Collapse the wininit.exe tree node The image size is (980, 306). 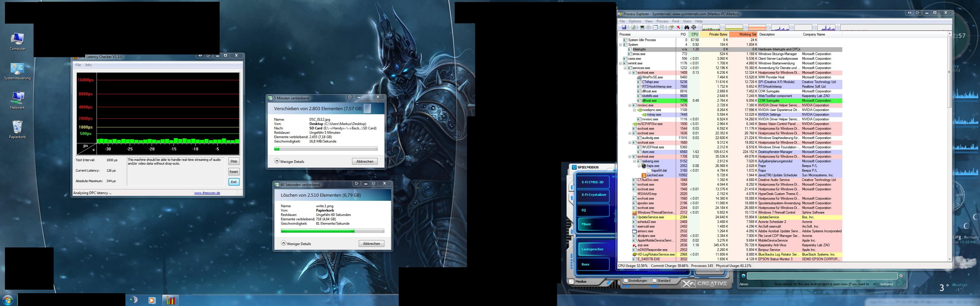(x=621, y=64)
